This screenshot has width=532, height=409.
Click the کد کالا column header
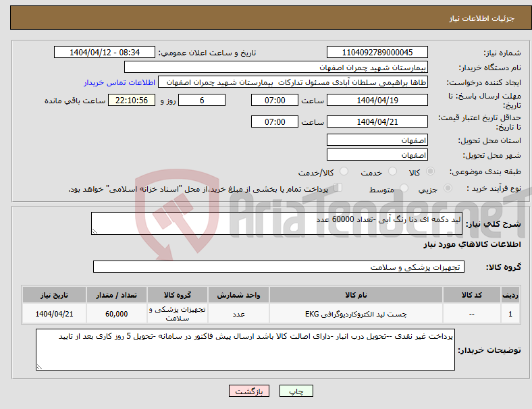point(472,295)
